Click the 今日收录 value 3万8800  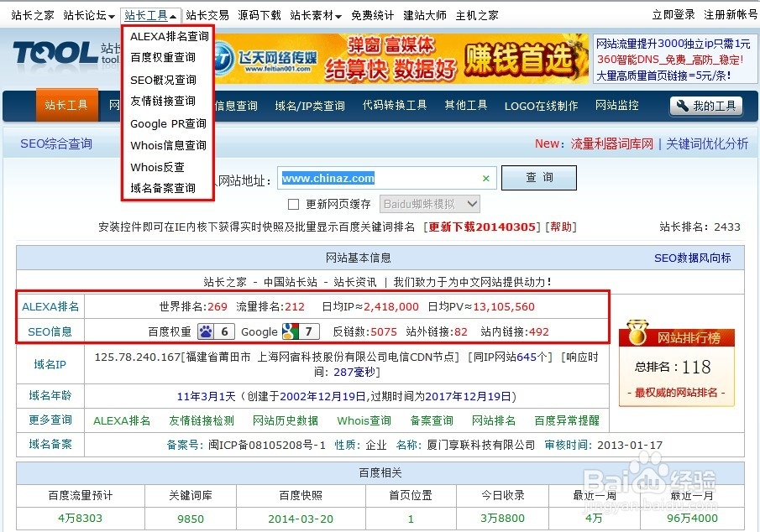[503, 519]
